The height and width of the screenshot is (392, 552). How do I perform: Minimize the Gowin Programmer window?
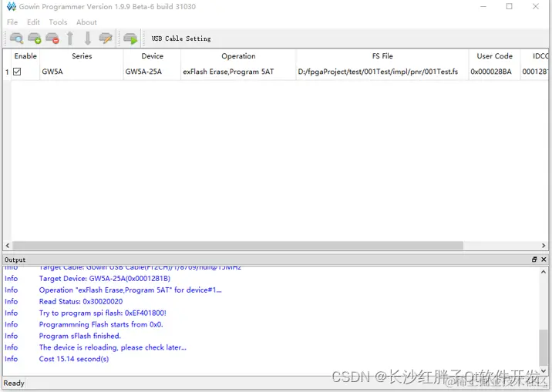[x=483, y=6]
